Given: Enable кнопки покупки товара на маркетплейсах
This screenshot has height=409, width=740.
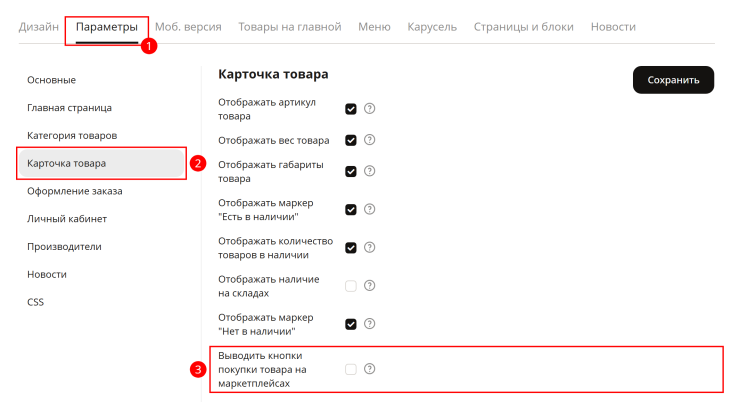Looking at the screenshot, I should (x=351, y=369).
